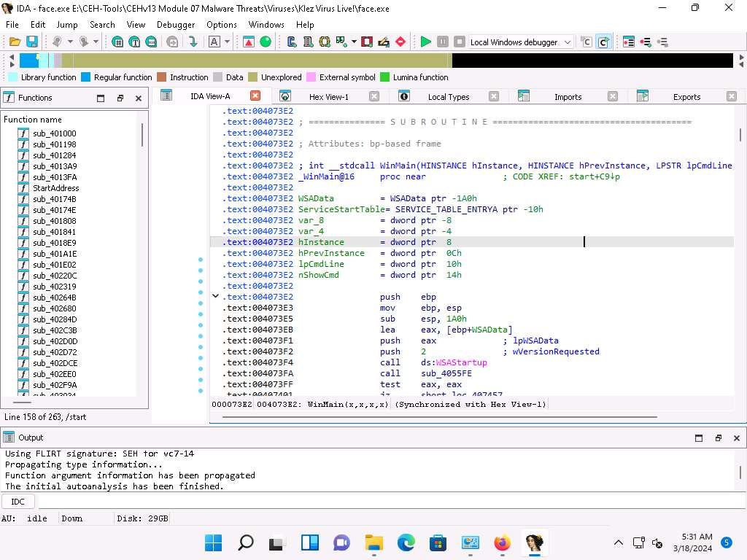747x560 pixels.
Task: Close the IDA View-A tab
Action: (x=255, y=96)
